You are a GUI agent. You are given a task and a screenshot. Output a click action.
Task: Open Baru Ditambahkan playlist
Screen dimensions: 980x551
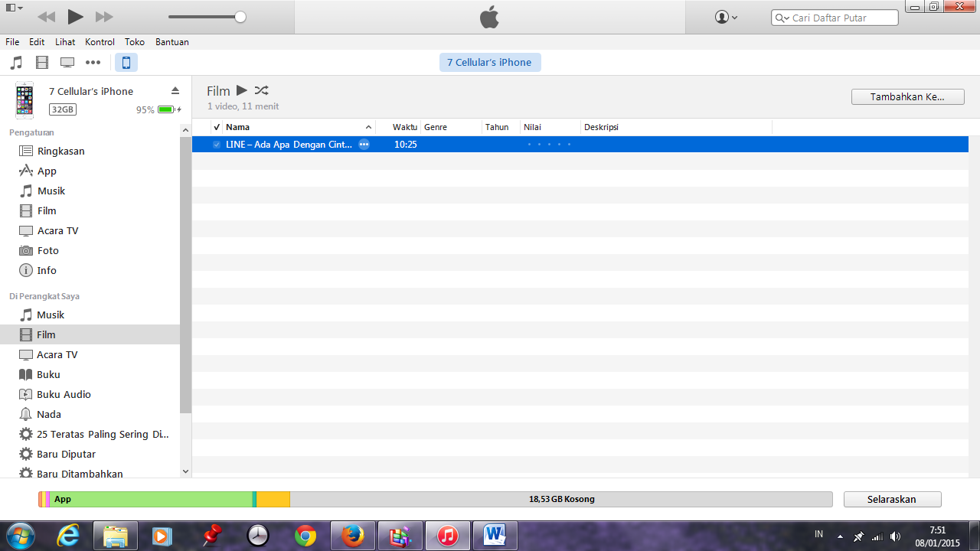70,474
